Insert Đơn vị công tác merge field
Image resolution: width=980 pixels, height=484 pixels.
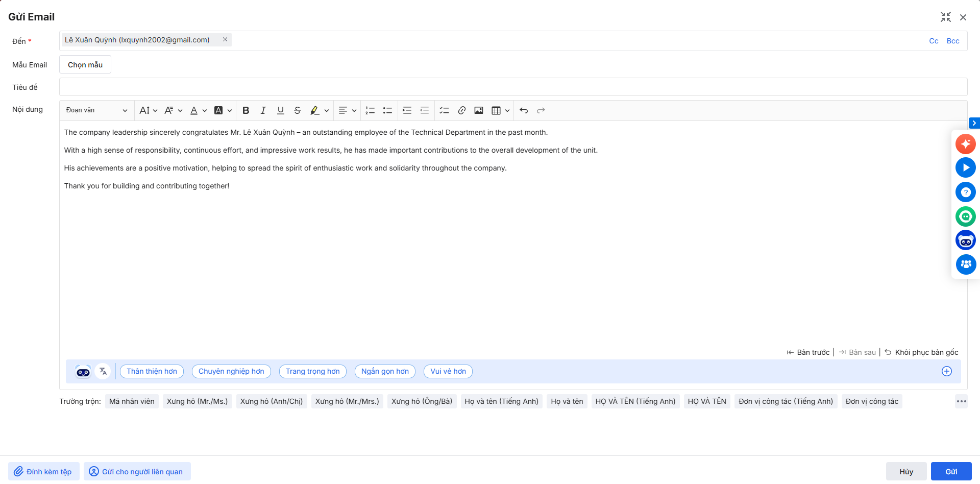click(x=872, y=401)
